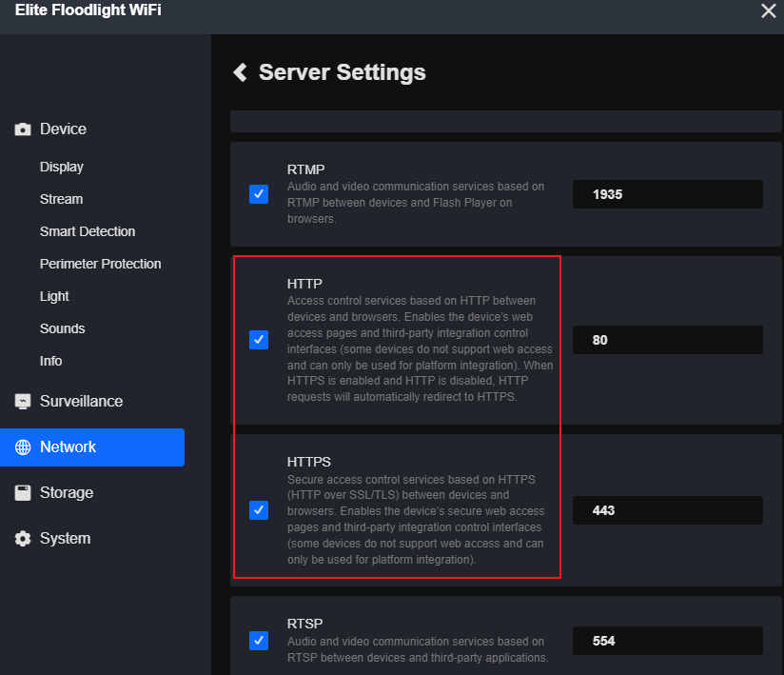
Task: Uncheck the HTTP access checkbox
Action: pos(259,339)
